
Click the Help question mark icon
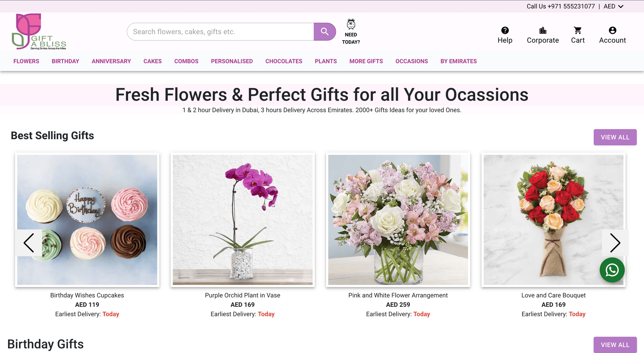(504, 30)
